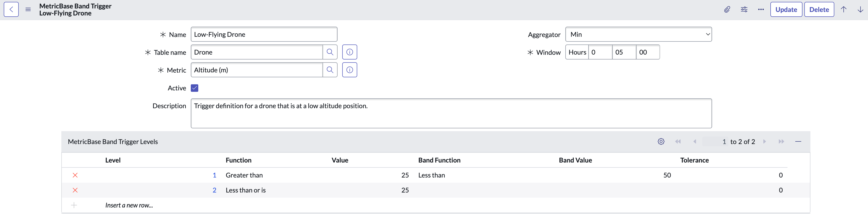Go to previous record with up arrow
Image resolution: width=868 pixels, height=222 pixels.
[x=843, y=9]
